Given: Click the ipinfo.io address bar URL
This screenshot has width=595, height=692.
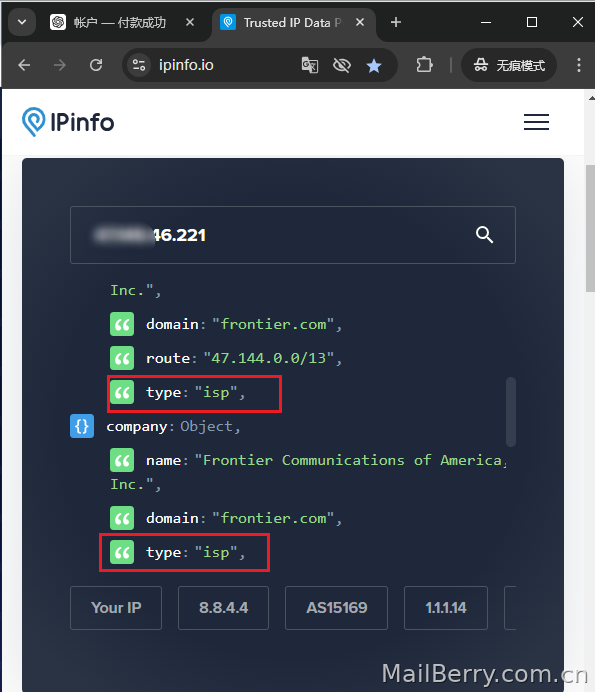Looking at the screenshot, I should [x=186, y=65].
